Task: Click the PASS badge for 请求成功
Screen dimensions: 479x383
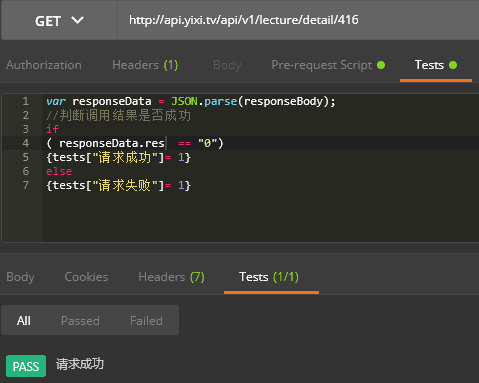Action: (x=26, y=366)
